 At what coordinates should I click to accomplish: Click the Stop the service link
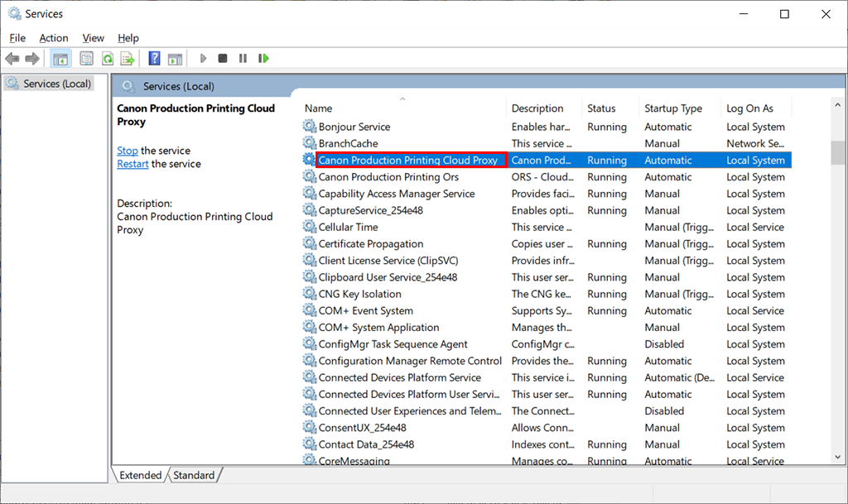(x=128, y=151)
